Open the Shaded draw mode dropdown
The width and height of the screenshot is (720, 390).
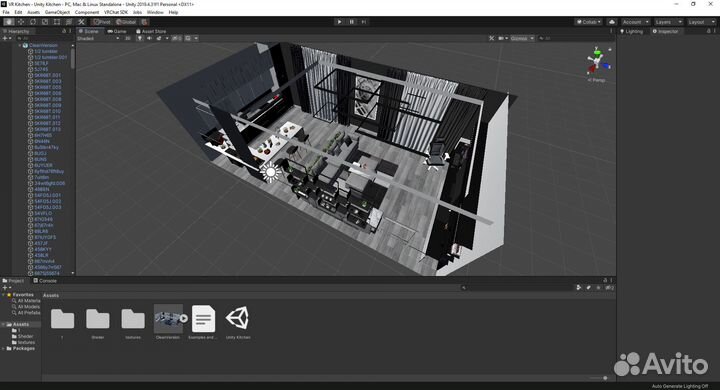98,39
